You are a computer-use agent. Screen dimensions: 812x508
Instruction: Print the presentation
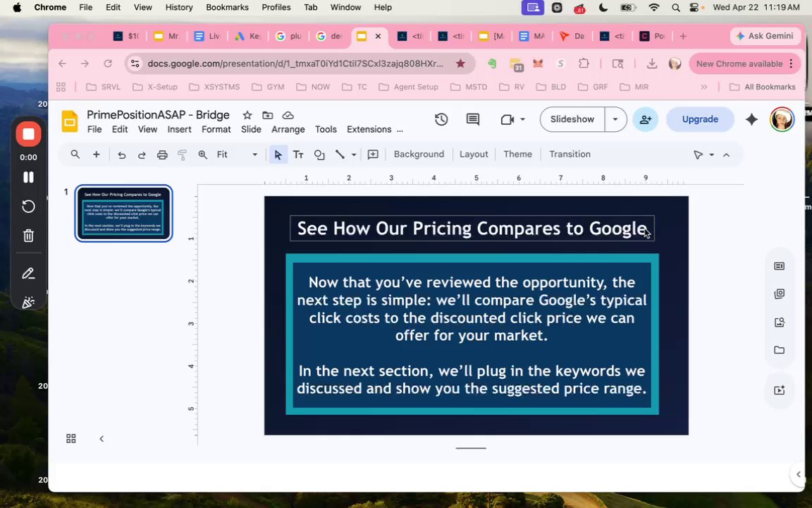tap(162, 155)
